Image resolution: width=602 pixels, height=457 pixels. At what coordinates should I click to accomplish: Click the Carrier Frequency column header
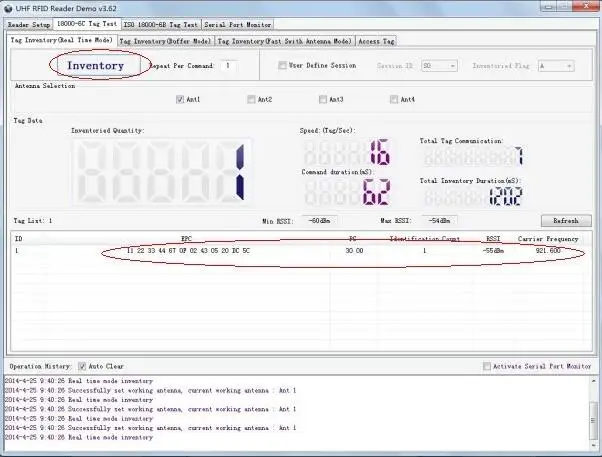pos(548,239)
